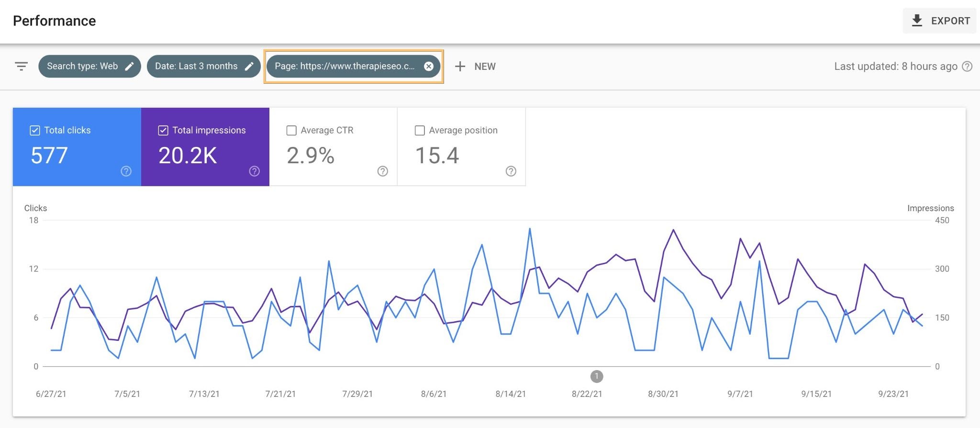Open help icon on Total clicks card
Image resolution: width=980 pixels, height=428 pixels.
126,171
